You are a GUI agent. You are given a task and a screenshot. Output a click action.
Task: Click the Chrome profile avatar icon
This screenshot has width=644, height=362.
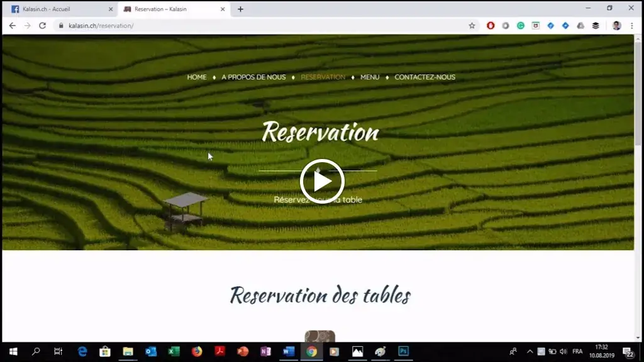pyautogui.click(x=617, y=26)
